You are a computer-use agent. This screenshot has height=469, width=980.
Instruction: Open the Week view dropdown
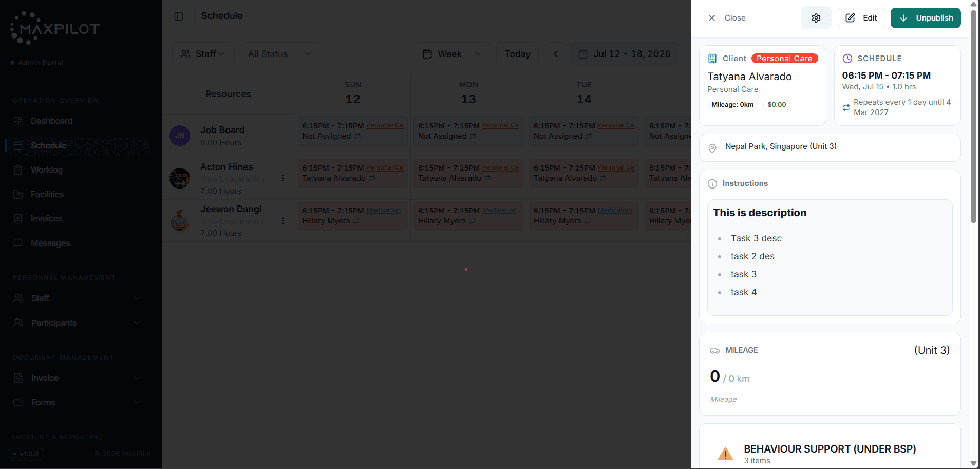[452, 54]
